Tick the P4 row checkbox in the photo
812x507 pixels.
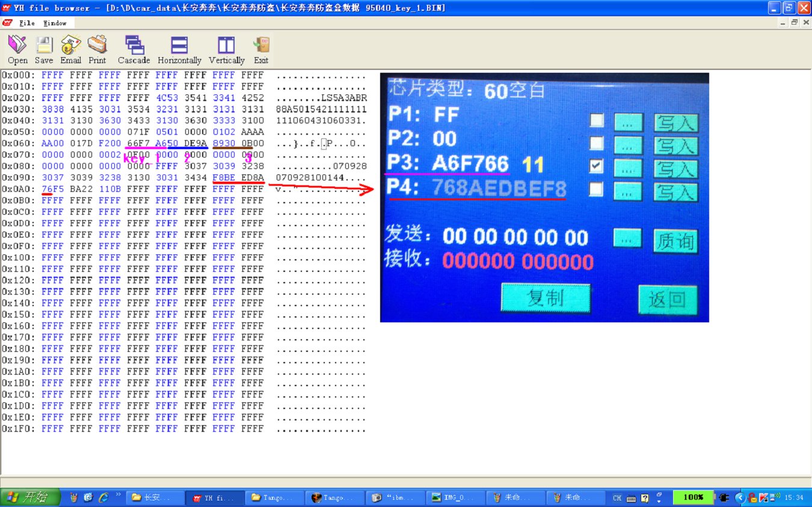click(597, 189)
